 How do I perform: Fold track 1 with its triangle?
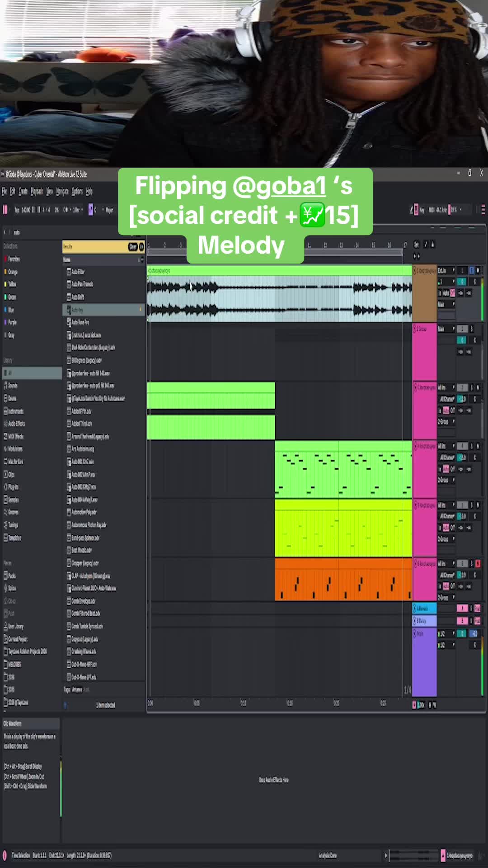pos(415,270)
